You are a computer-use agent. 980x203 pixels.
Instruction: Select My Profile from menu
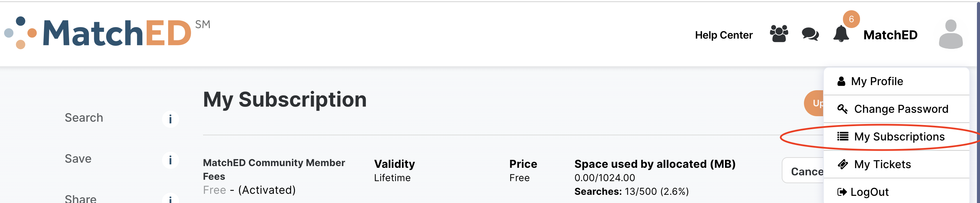point(876,81)
